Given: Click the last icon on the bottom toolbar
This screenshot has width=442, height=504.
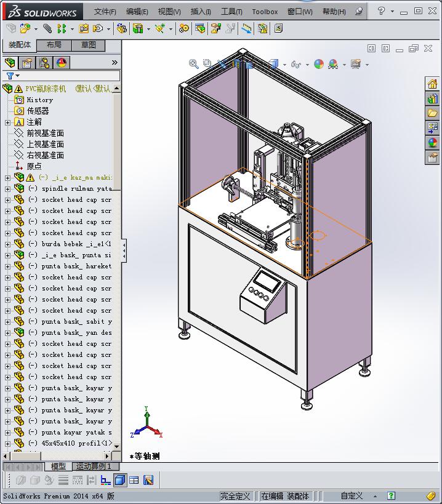Looking at the screenshot, I should [148, 480].
